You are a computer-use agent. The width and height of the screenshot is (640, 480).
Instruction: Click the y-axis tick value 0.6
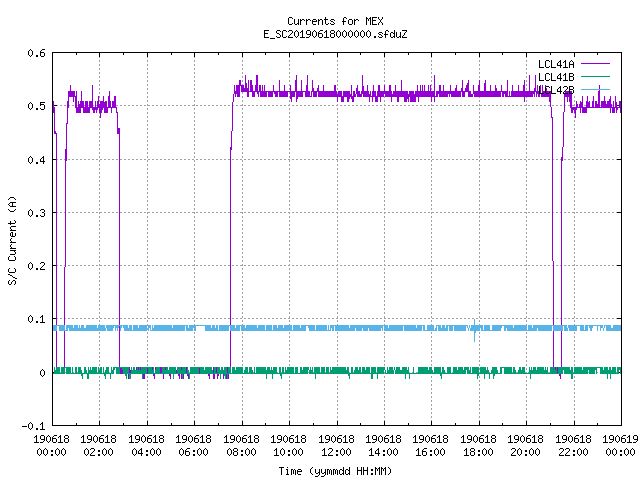pos(36,53)
